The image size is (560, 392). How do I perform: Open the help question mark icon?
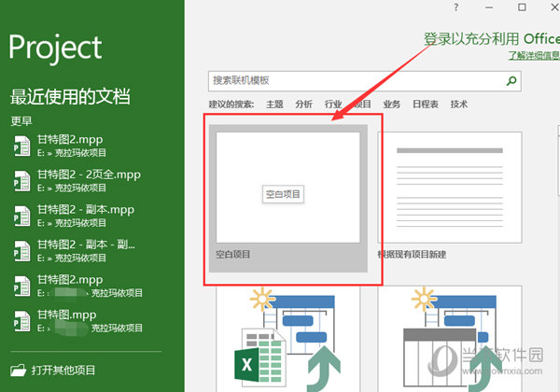click(456, 7)
